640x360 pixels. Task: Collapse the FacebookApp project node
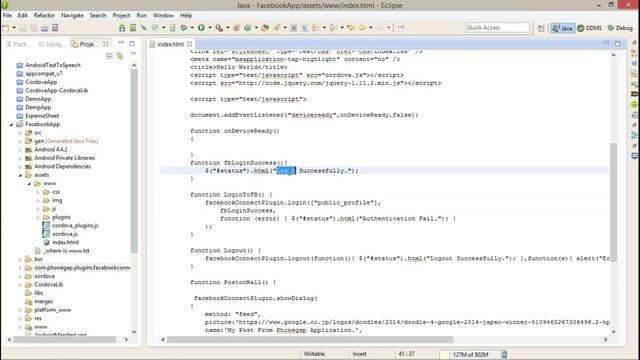click(11, 124)
